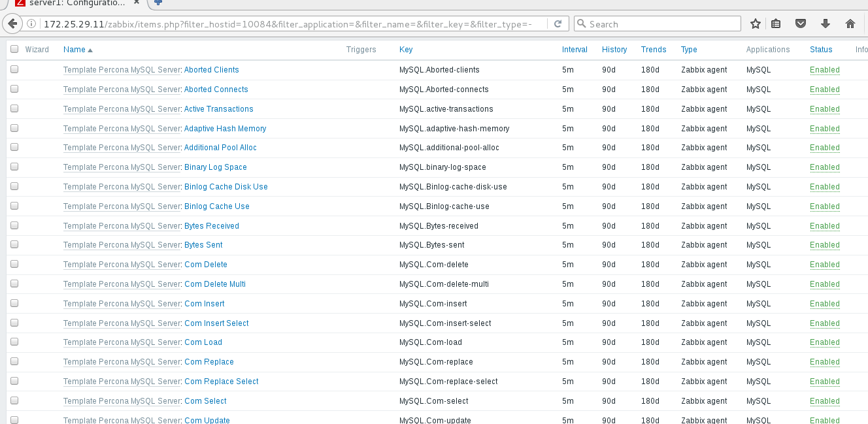Check the Aborted Clients row checkbox

point(14,69)
